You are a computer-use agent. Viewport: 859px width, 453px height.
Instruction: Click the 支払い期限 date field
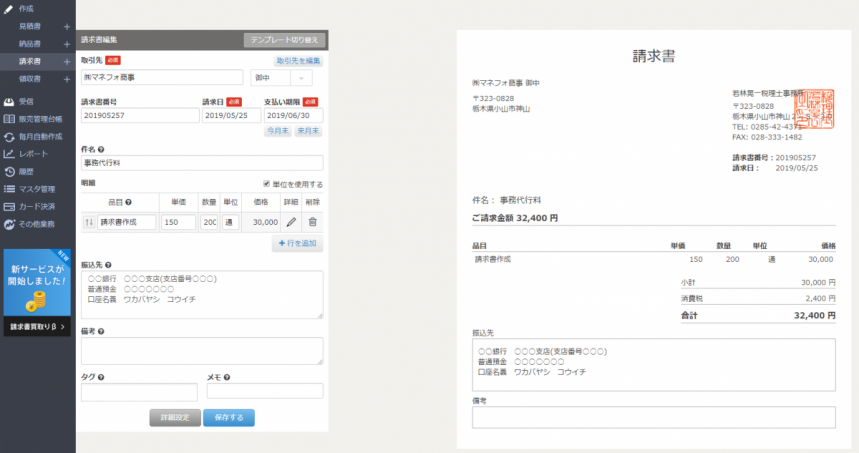coord(294,116)
